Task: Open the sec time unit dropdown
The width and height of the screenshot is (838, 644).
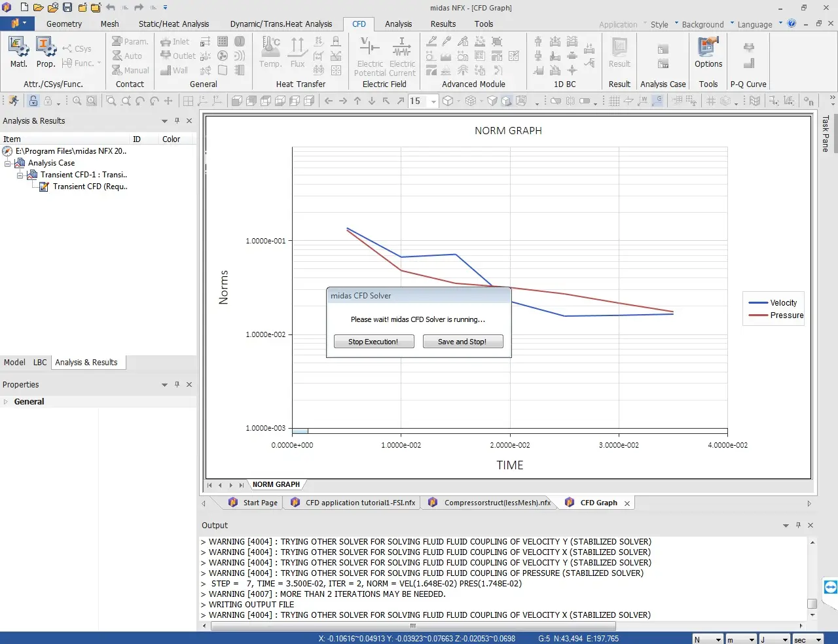Action: point(818,639)
